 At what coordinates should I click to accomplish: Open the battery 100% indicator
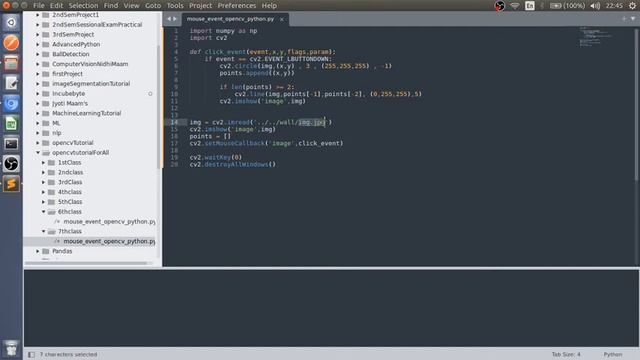pos(567,6)
